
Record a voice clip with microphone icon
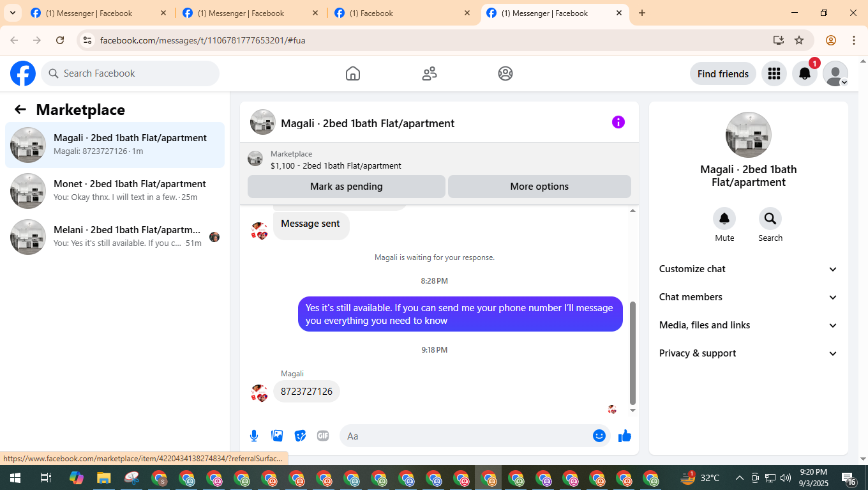tap(254, 436)
